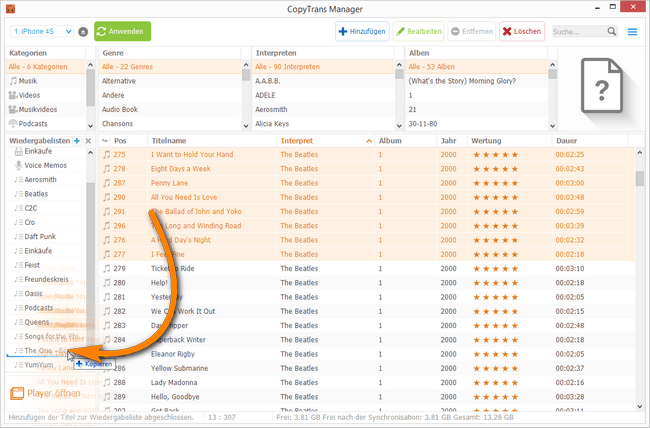Sort tracks by the Jahr column
The height and width of the screenshot is (428, 650).
click(x=452, y=141)
